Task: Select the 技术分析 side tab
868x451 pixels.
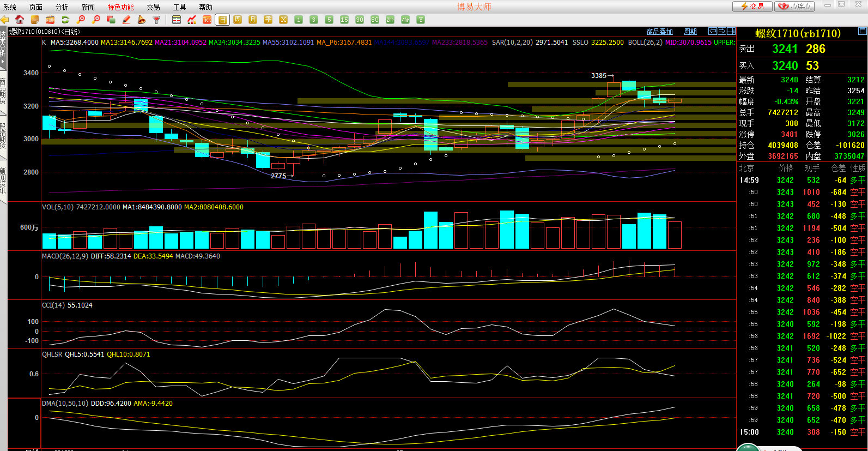Action: 3,48
